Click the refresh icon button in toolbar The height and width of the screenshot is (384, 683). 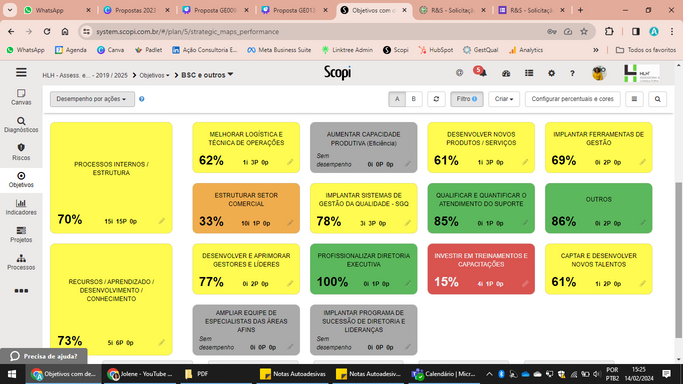click(436, 99)
